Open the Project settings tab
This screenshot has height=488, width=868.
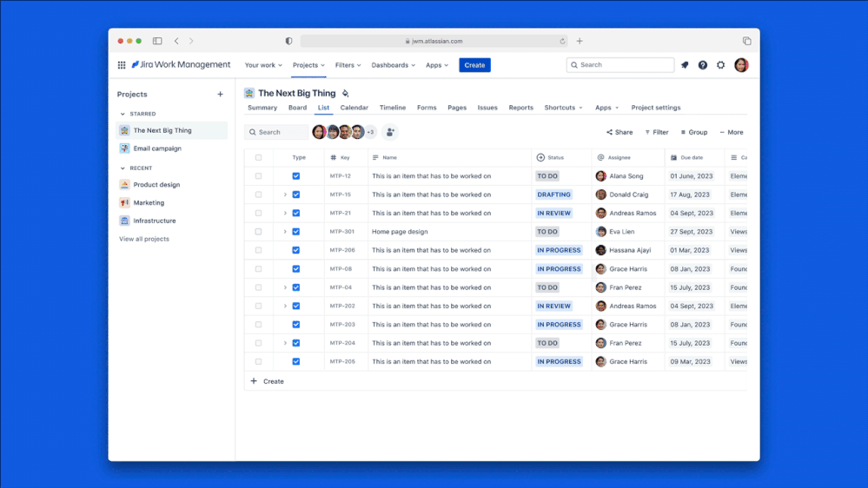(656, 108)
